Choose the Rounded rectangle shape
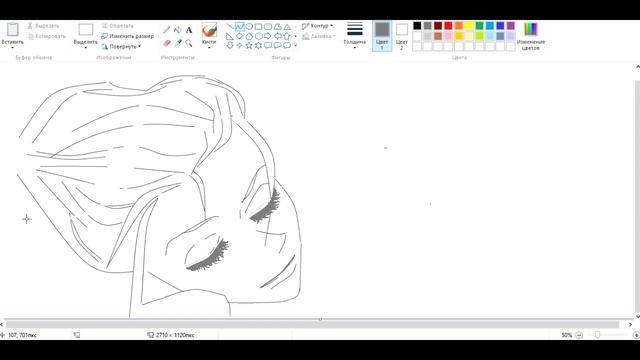 click(268, 27)
